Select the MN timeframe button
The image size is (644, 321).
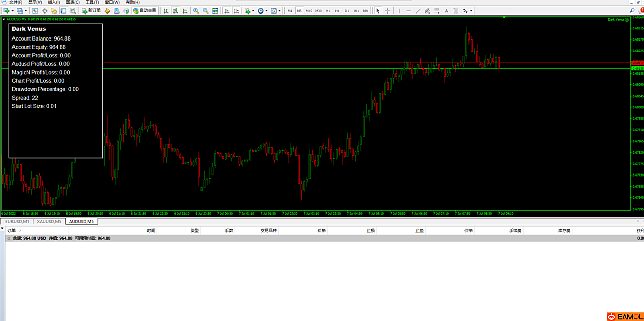(365, 11)
